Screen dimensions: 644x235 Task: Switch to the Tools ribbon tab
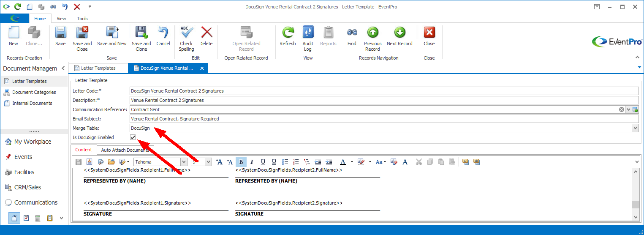point(82,19)
